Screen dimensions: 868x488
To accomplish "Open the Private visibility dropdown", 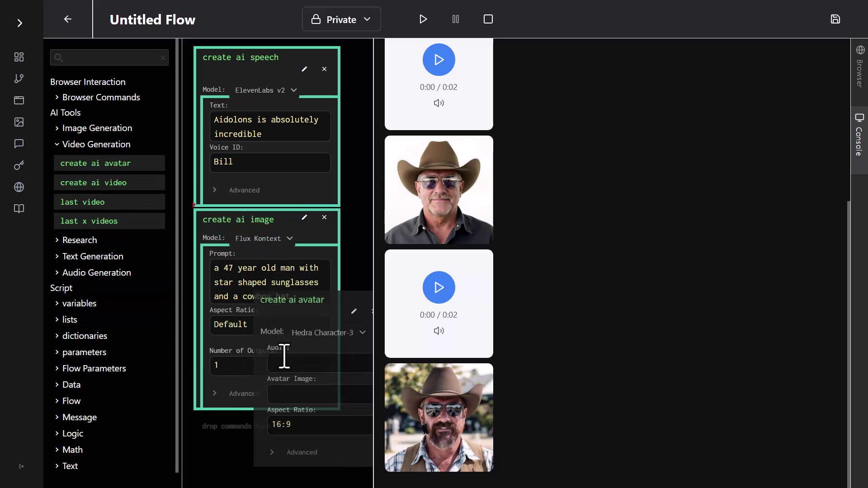I will (341, 19).
